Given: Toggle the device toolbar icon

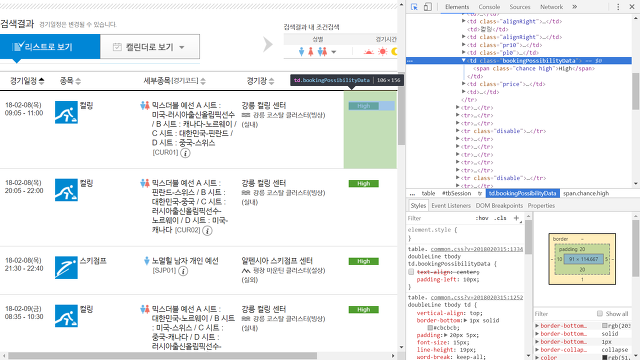Looking at the screenshot, I should click(x=427, y=7).
